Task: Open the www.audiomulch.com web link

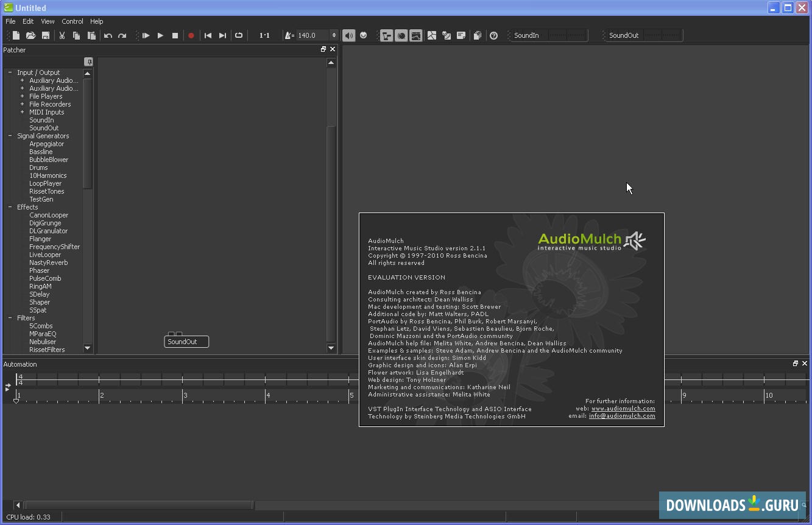Action: [x=623, y=409]
